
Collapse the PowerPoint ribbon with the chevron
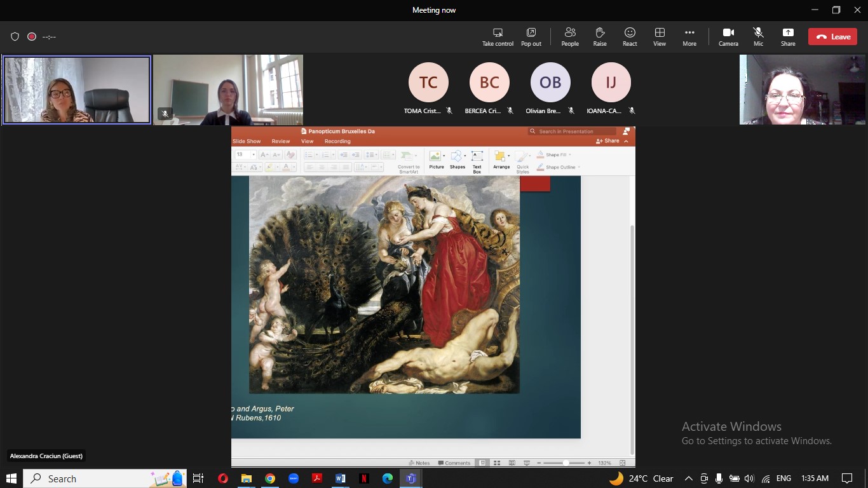627,141
